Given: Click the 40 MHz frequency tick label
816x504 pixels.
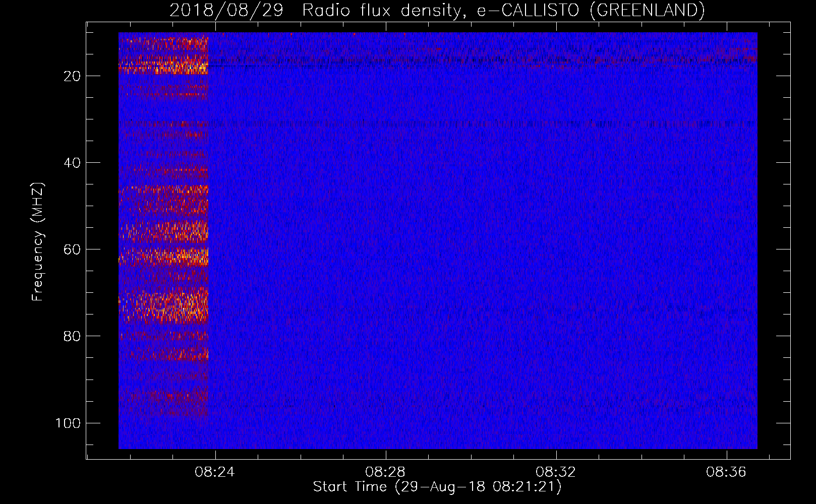Looking at the screenshot, I should (72, 163).
